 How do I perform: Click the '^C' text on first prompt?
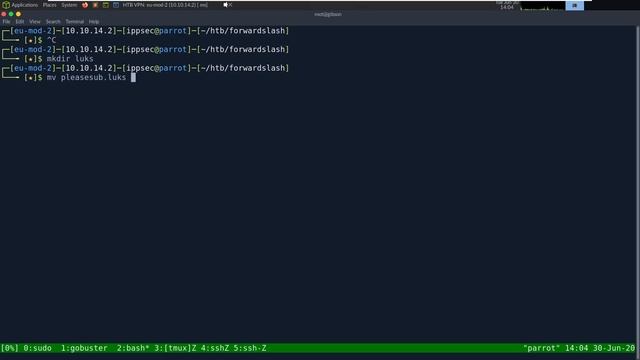point(51,40)
